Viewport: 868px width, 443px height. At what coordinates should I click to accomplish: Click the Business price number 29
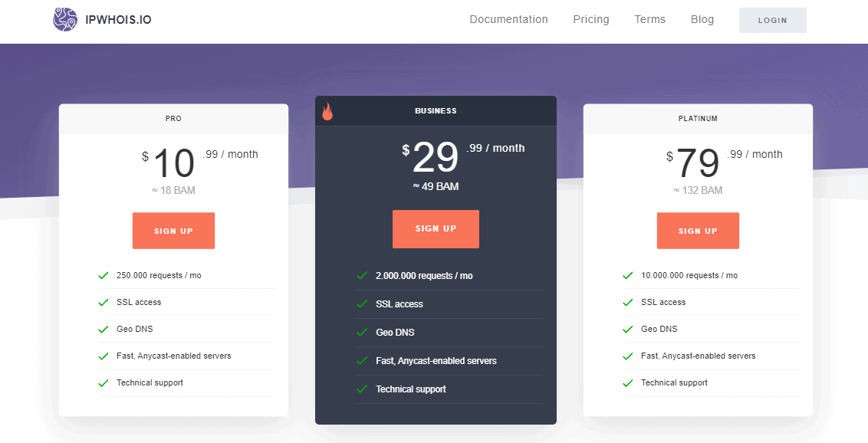point(436,157)
